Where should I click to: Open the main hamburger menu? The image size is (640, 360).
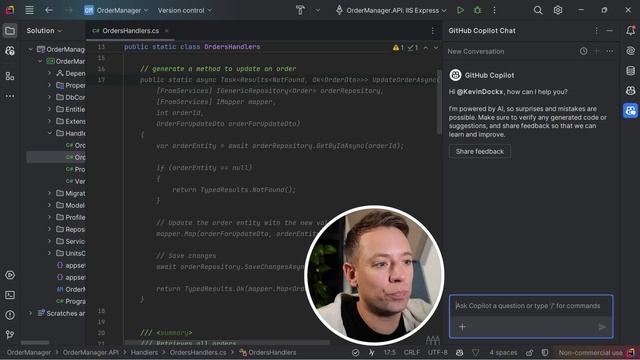point(29,10)
